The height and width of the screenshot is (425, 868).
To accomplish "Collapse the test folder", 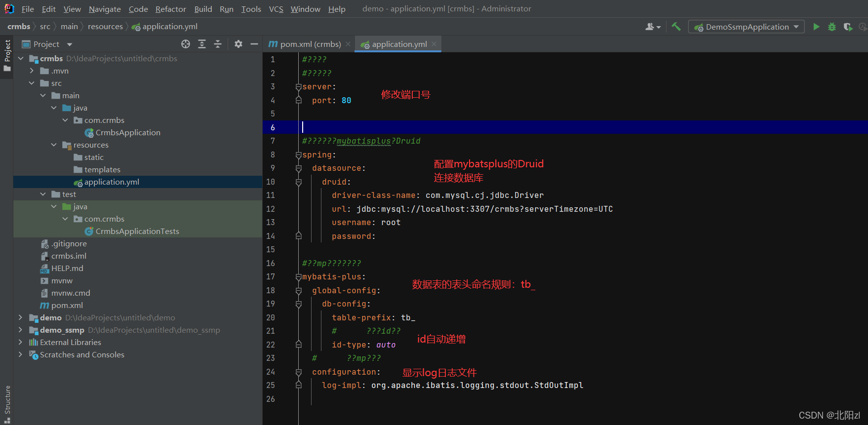I will tap(43, 194).
